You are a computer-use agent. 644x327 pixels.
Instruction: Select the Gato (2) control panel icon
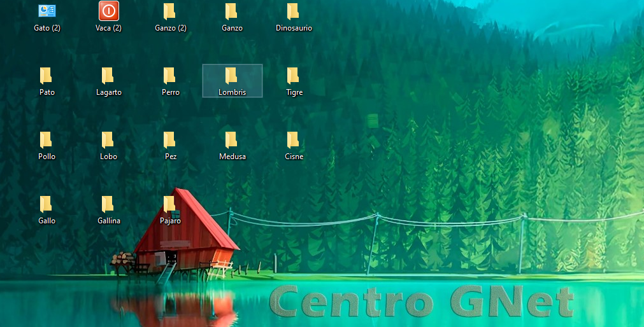click(47, 11)
